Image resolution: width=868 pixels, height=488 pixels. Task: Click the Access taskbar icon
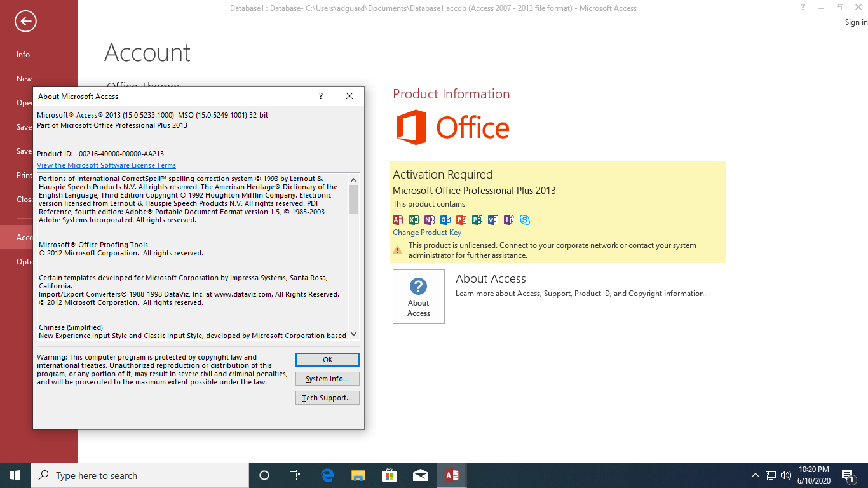pyautogui.click(x=452, y=475)
